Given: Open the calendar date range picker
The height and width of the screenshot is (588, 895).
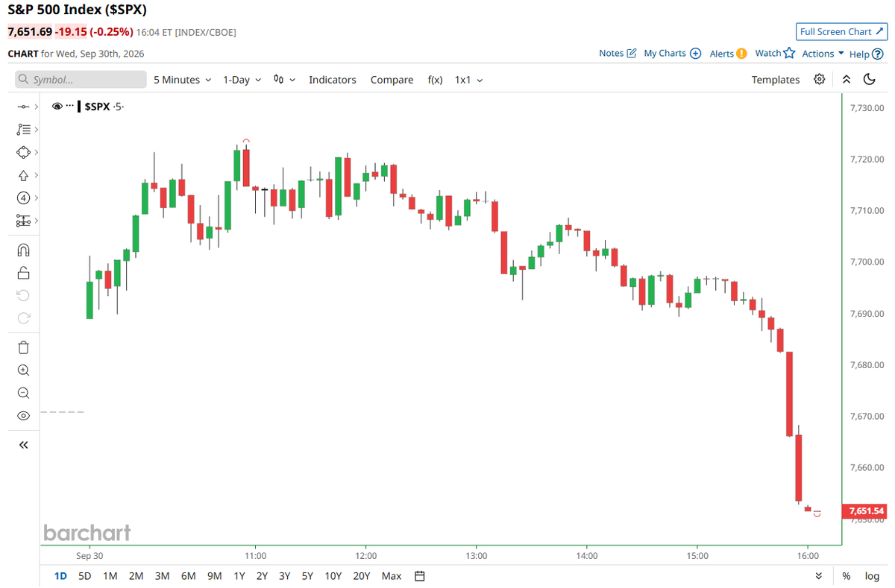Looking at the screenshot, I should 420,576.
